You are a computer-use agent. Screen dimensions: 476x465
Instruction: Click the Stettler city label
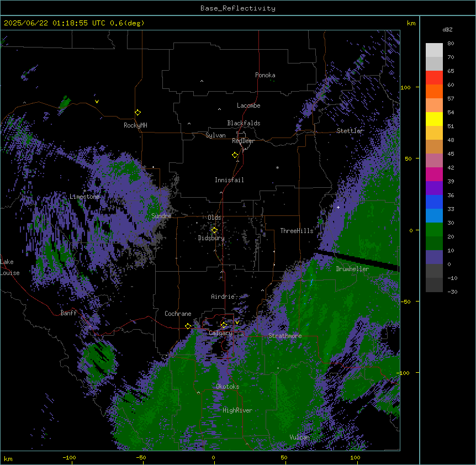pyautogui.click(x=350, y=131)
